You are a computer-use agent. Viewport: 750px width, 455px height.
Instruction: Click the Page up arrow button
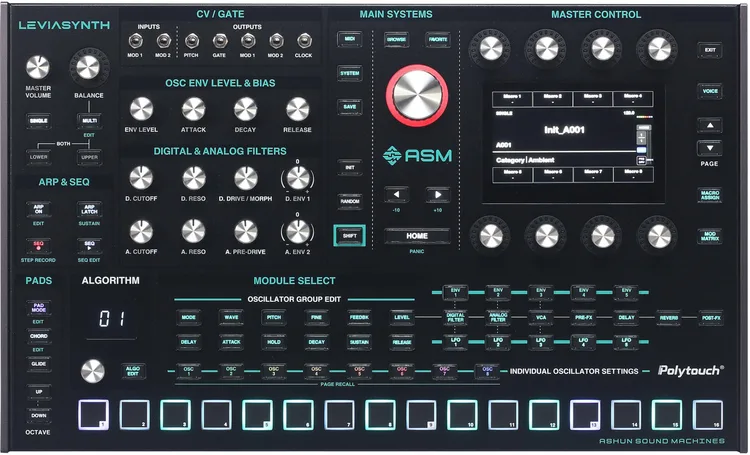pyautogui.click(x=709, y=125)
